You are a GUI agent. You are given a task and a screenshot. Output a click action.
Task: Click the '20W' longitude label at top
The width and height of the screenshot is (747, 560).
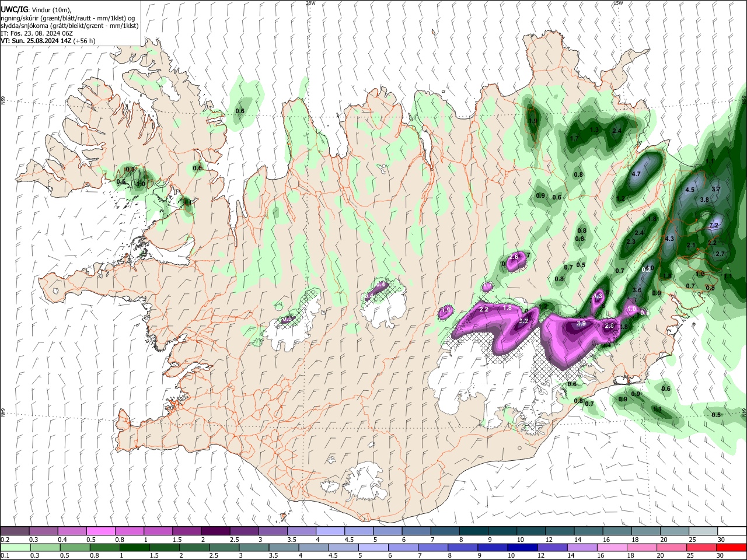click(x=310, y=3)
